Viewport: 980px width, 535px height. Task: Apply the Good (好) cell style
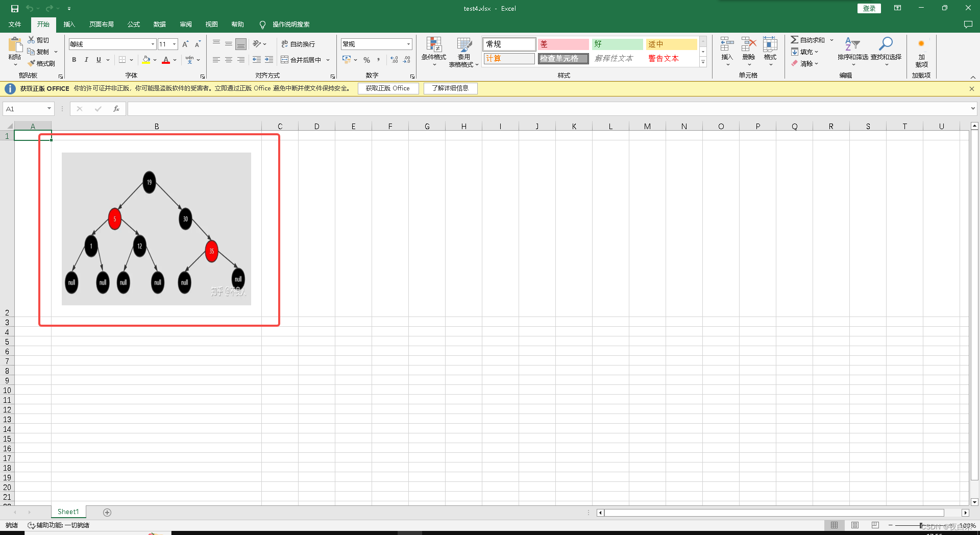point(617,44)
